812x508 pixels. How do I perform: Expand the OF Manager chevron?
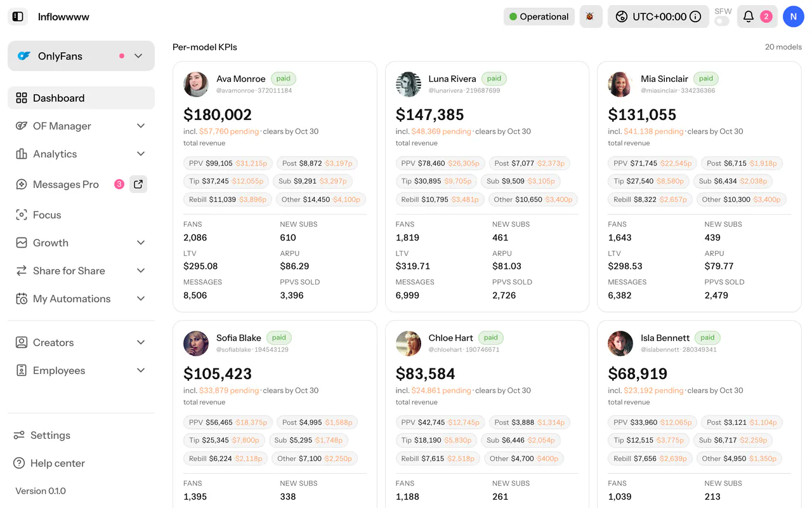tap(141, 126)
